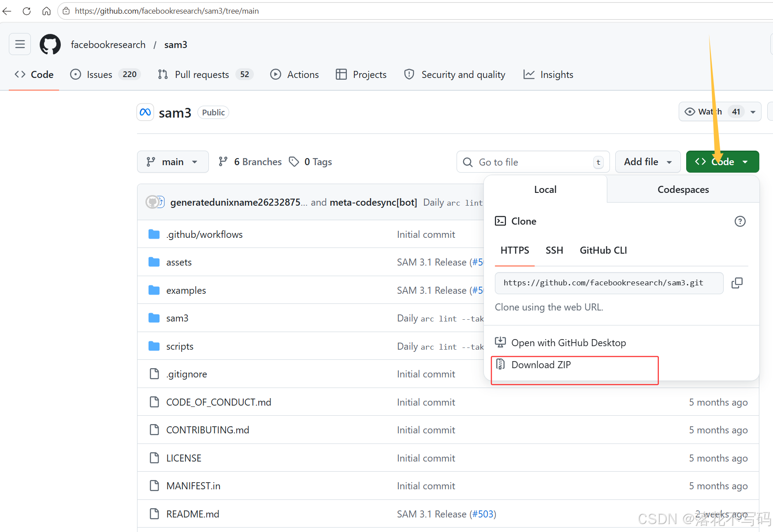Choose the SSH clone method

pos(554,250)
